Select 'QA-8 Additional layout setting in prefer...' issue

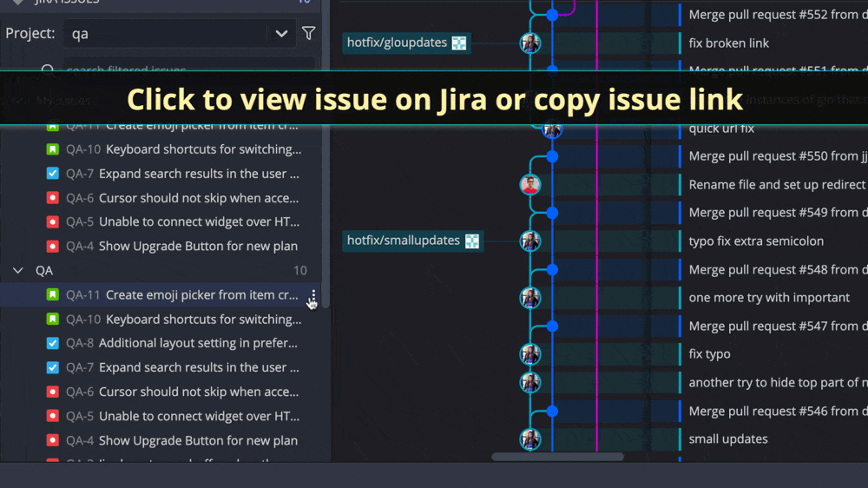coord(181,344)
